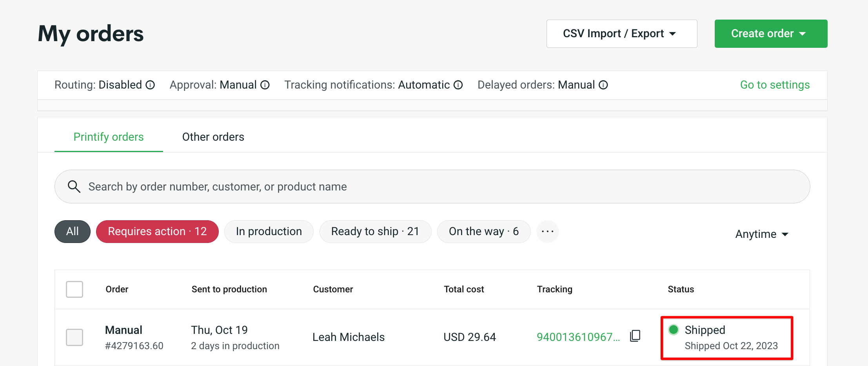Expand the Create order dropdown arrow
Viewport: 868px width, 366px height.
803,33
